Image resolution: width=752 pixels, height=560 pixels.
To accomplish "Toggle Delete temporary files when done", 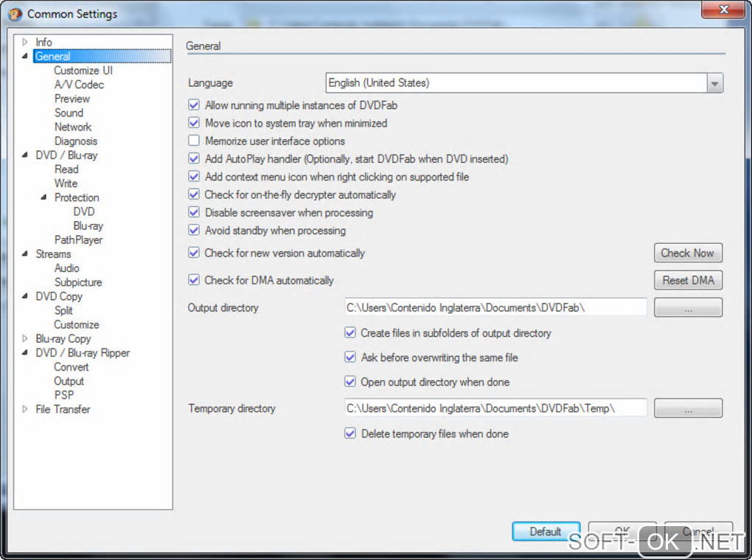I will pos(350,433).
